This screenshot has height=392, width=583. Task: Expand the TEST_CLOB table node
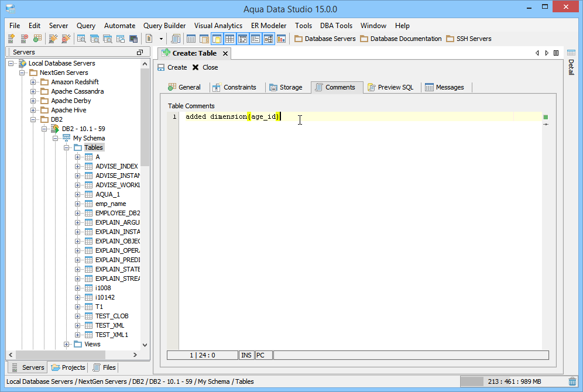pyautogui.click(x=77, y=316)
